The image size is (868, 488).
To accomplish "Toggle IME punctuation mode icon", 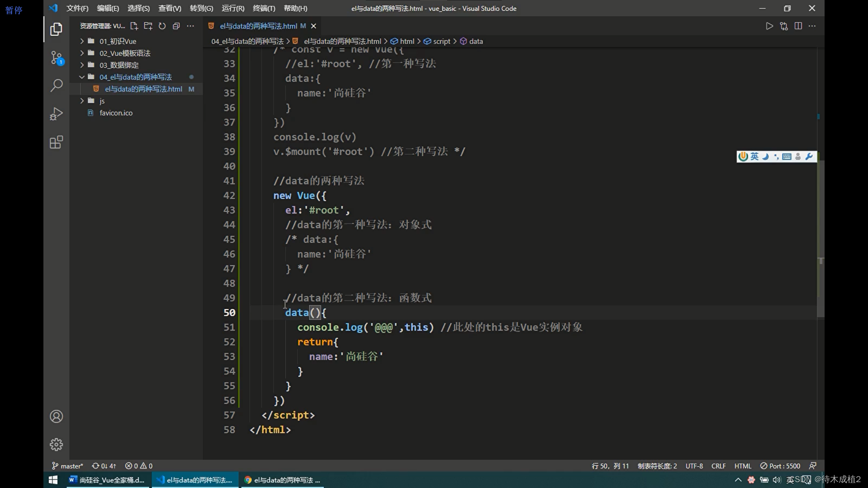I will 776,156.
